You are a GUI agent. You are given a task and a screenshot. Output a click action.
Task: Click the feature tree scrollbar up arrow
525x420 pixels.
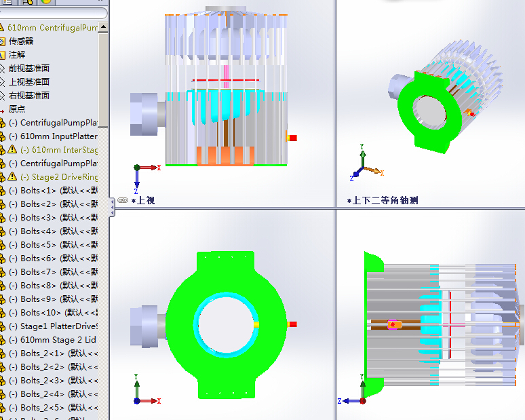[x=104, y=26]
